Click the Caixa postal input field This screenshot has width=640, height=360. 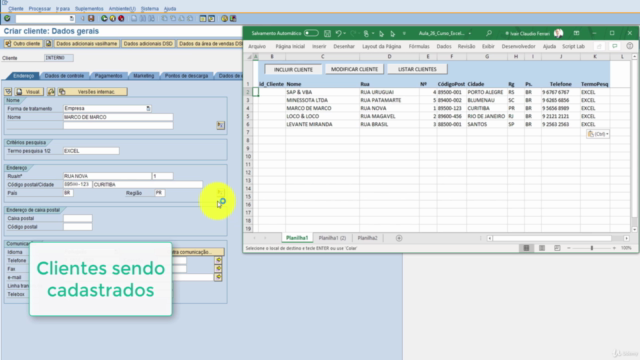coord(78,218)
